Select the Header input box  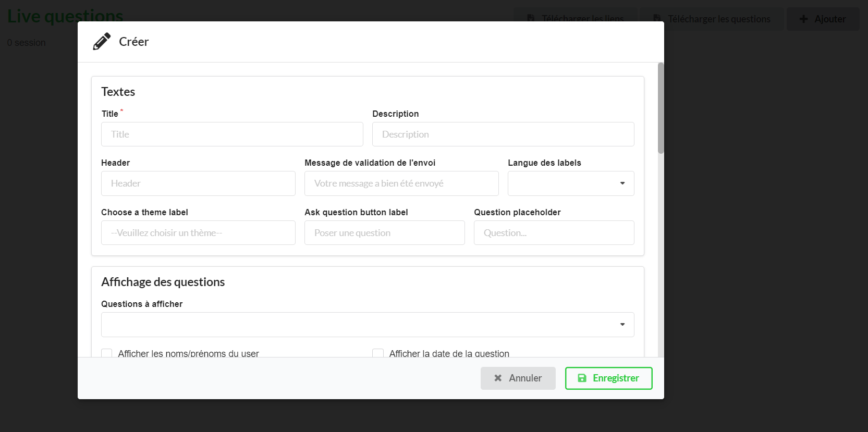[x=198, y=183]
